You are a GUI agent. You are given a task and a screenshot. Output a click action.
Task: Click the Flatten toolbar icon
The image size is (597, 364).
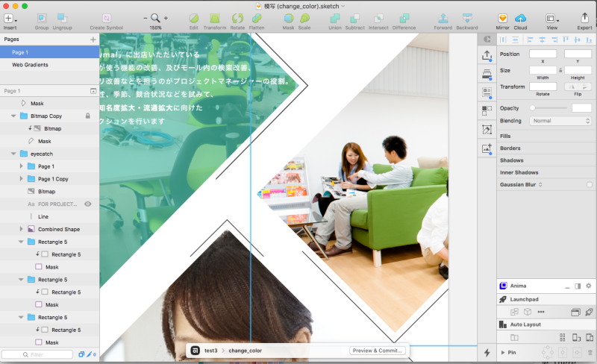(x=257, y=19)
